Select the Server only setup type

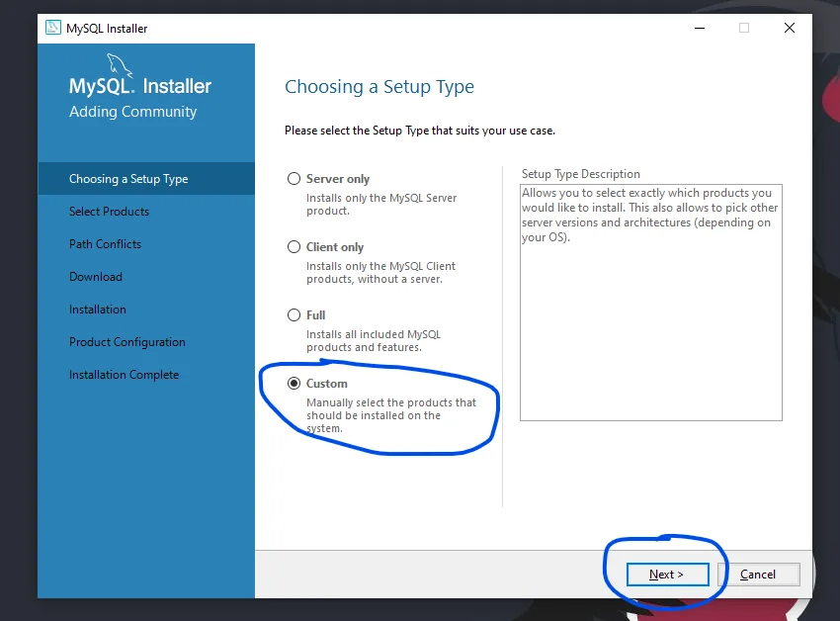point(294,179)
